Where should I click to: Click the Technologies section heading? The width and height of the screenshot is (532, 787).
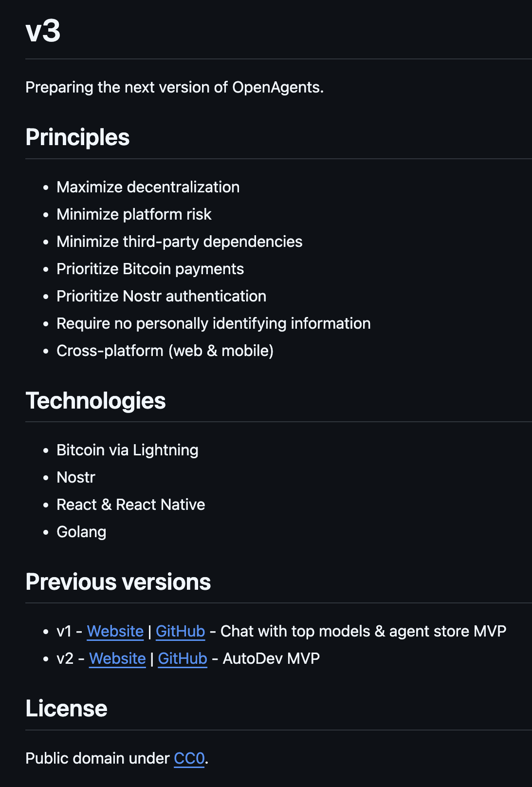95,401
